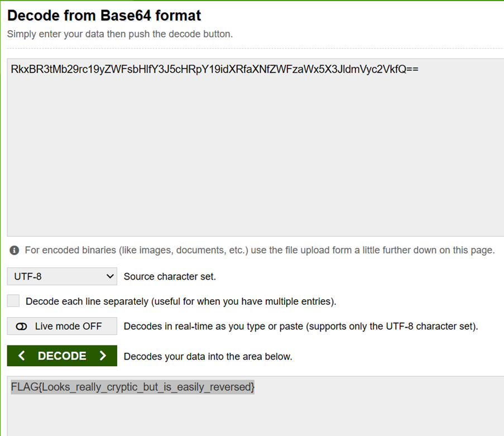Click the "Simply enter your data" instruction text
The height and width of the screenshot is (436, 504).
120,34
